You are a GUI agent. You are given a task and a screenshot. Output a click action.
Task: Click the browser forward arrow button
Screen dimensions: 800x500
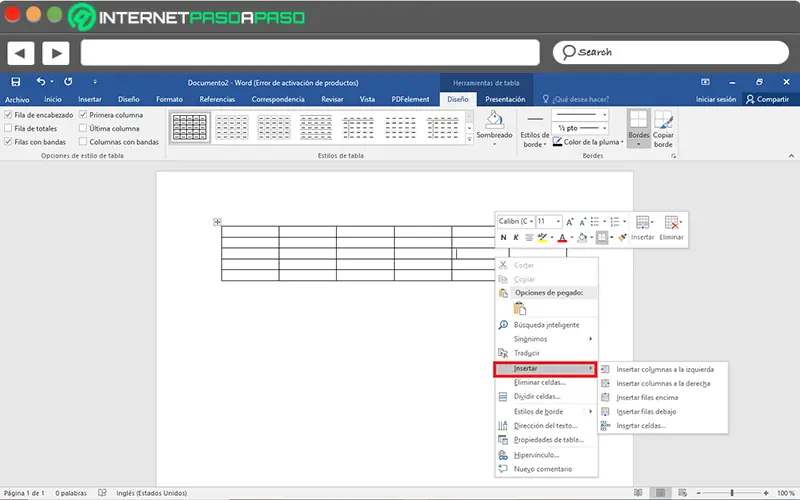pyautogui.click(x=56, y=53)
